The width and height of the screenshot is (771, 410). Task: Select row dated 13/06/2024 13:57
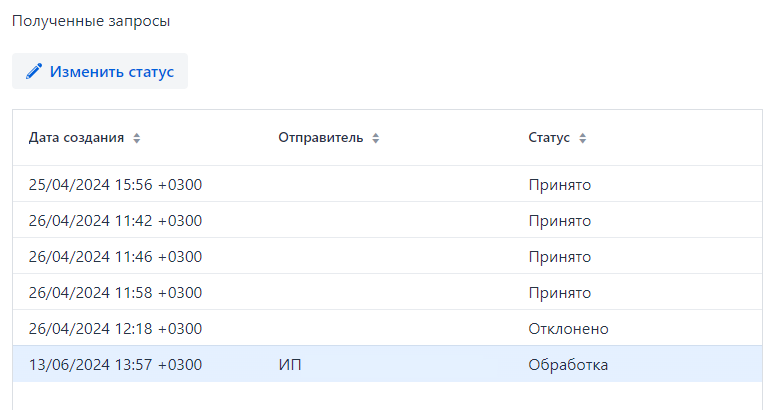pyautogui.click(x=115, y=365)
